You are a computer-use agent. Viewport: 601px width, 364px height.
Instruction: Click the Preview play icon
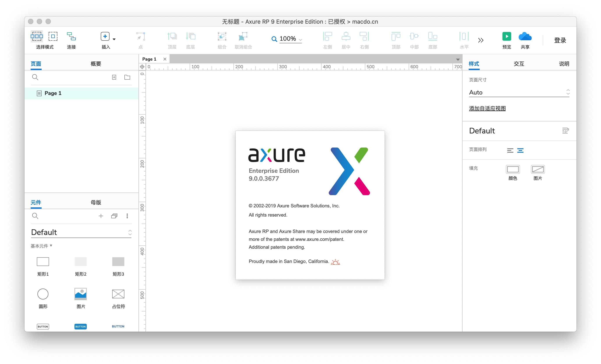tap(506, 37)
